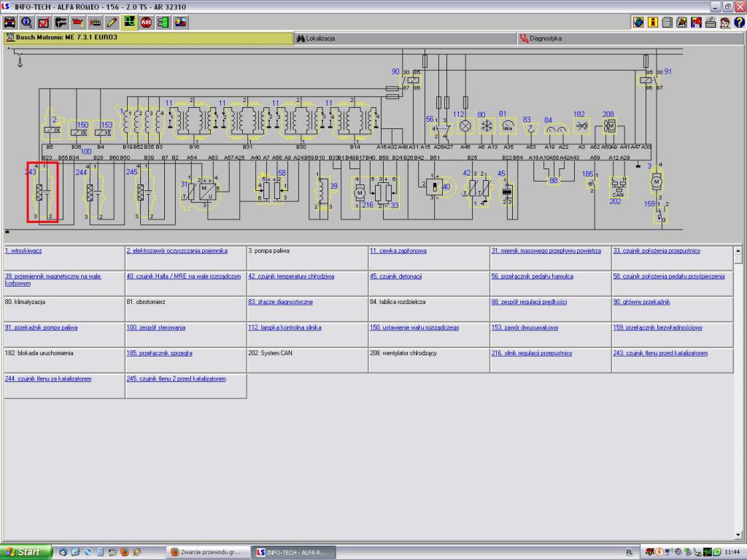747x560 pixels.
Task: Select the pencil edit toolbar icon
Action: pyautogui.click(x=112, y=22)
